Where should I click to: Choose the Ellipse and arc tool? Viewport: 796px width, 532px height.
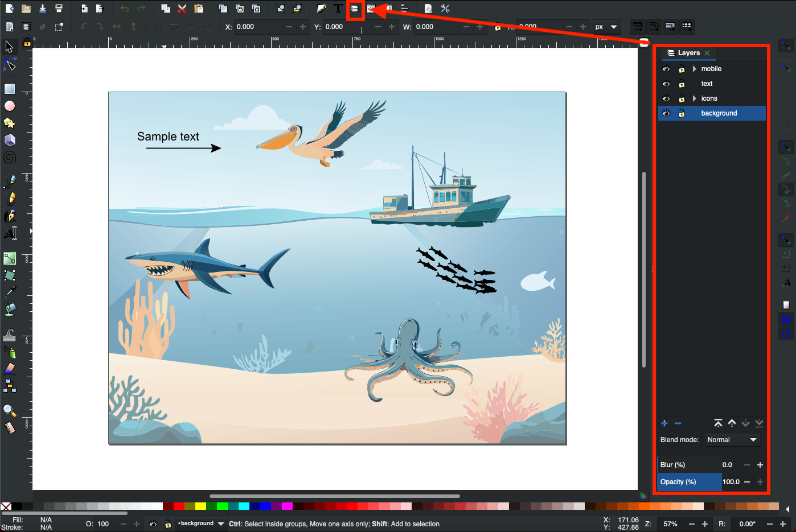coord(9,105)
